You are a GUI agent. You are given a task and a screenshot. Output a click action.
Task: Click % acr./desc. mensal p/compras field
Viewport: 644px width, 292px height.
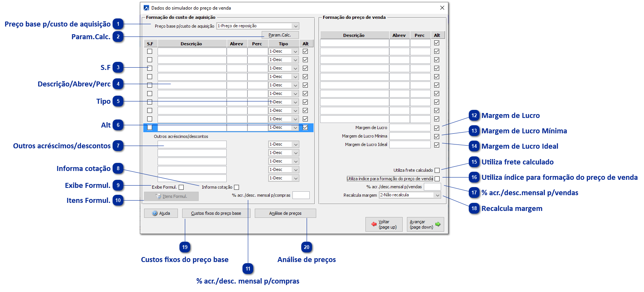click(301, 195)
